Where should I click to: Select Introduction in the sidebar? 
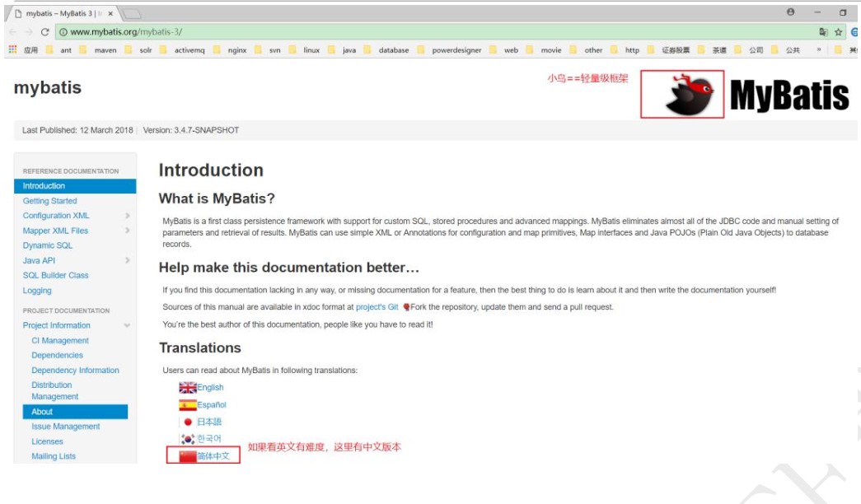pyautogui.click(x=75, y=186)
